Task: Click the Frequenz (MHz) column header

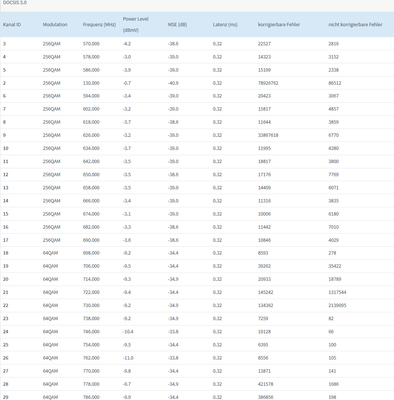Action: pyautogui.click(x=99, y=25)
